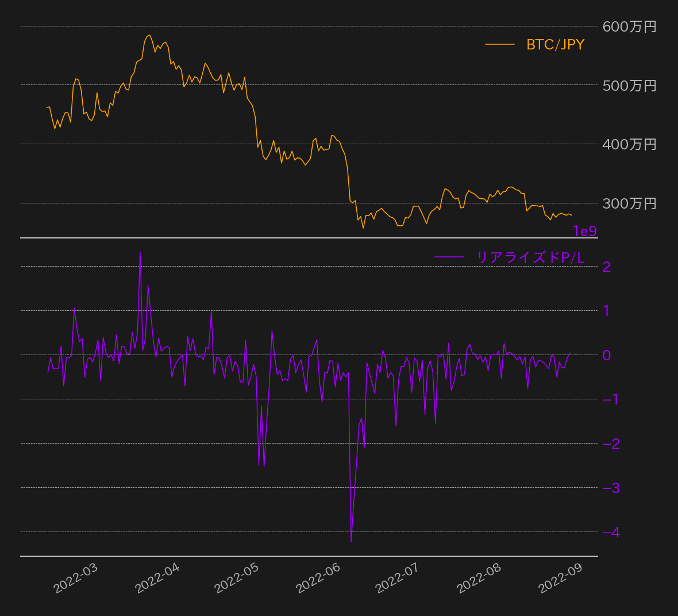This screenshot has height=616, width=678.
Task: Select the 300万円 price axis label
Action: [x=629, y=203]
